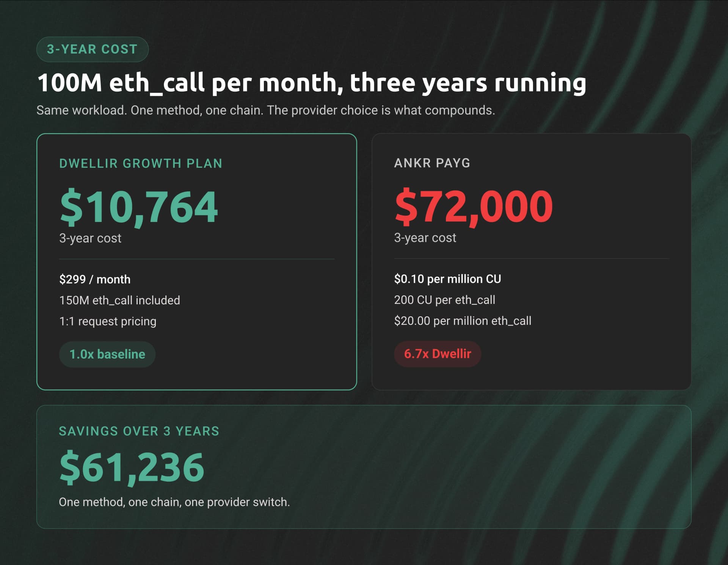
Task: Select the 1.0x baseline badge
Action: (x=107, y=354)
